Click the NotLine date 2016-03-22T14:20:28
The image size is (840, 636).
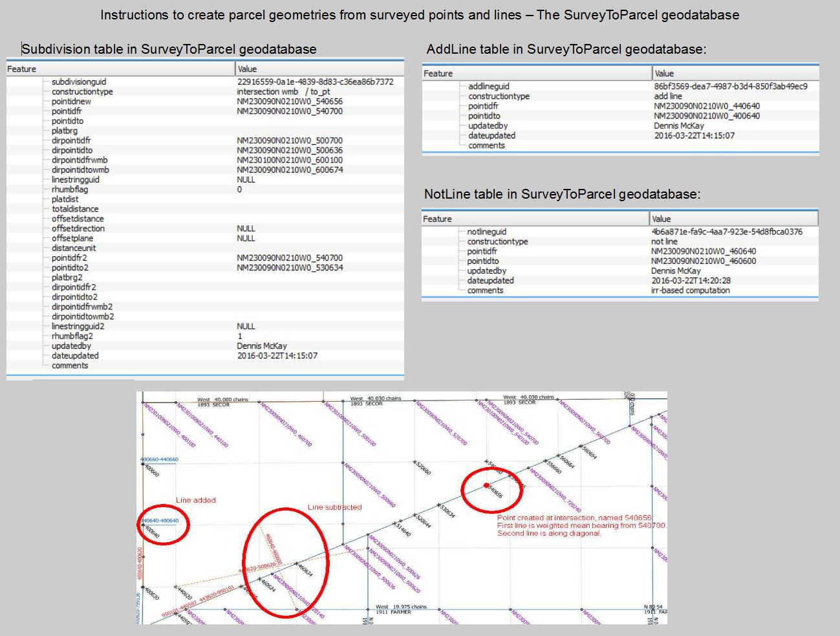691,280
